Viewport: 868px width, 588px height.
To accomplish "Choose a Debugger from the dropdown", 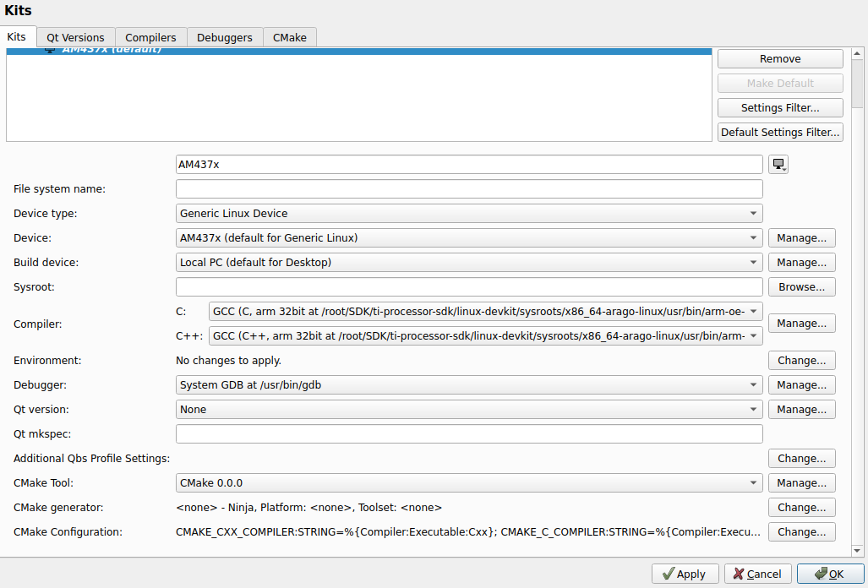I will click(469, 385).
